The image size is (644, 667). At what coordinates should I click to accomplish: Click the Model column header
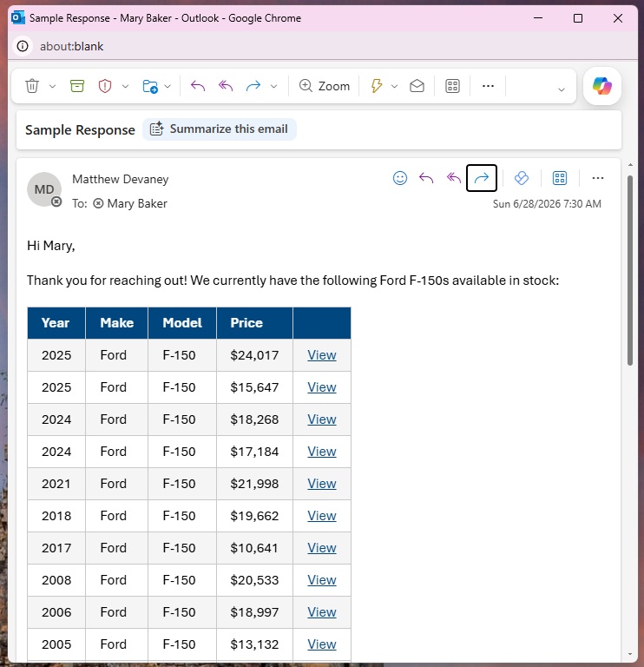click(x=182, y=323)
